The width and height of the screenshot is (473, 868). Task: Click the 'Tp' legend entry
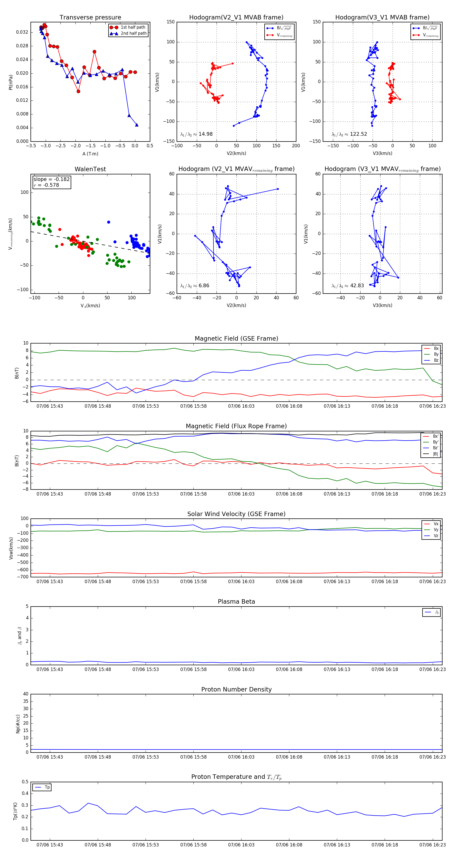click(x=42, y=788)
